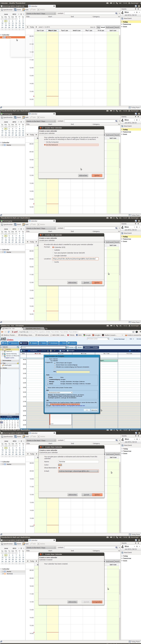Click the HKN Zimbra logo
141x644 pixels.
click(7, 339)
